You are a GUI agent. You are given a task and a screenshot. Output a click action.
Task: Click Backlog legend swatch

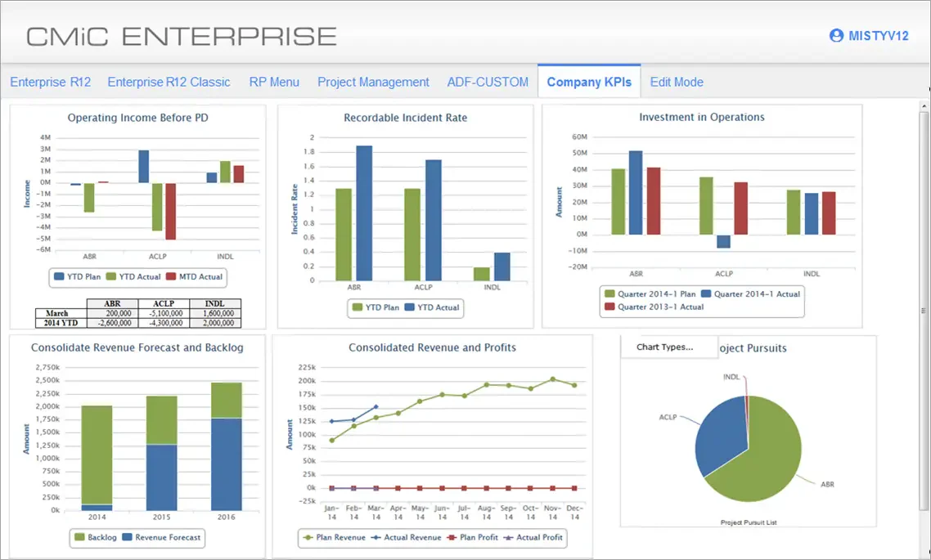tap(79, 537)
